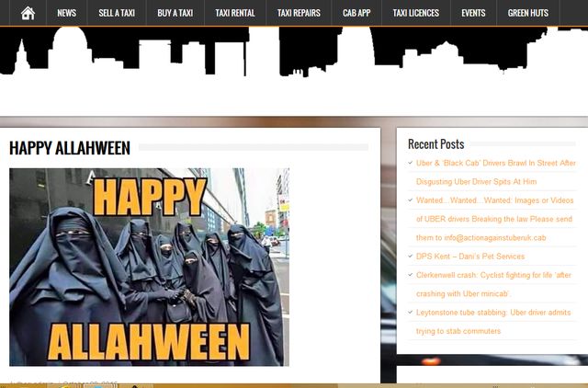
Task: Open Uber & Black Cab drivers brawl post
Action: point(495,163)
